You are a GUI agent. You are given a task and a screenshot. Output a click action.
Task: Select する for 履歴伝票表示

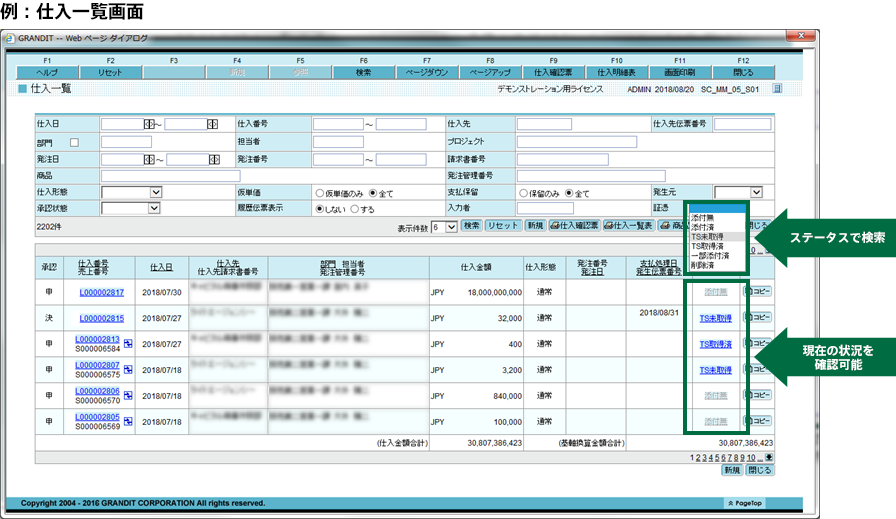tap(355, 209)
